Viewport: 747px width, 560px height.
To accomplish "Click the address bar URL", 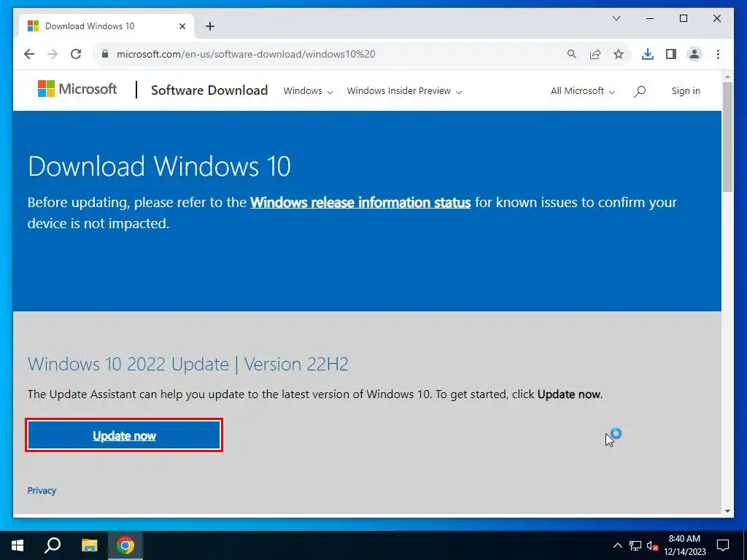I will coord(246,54).
